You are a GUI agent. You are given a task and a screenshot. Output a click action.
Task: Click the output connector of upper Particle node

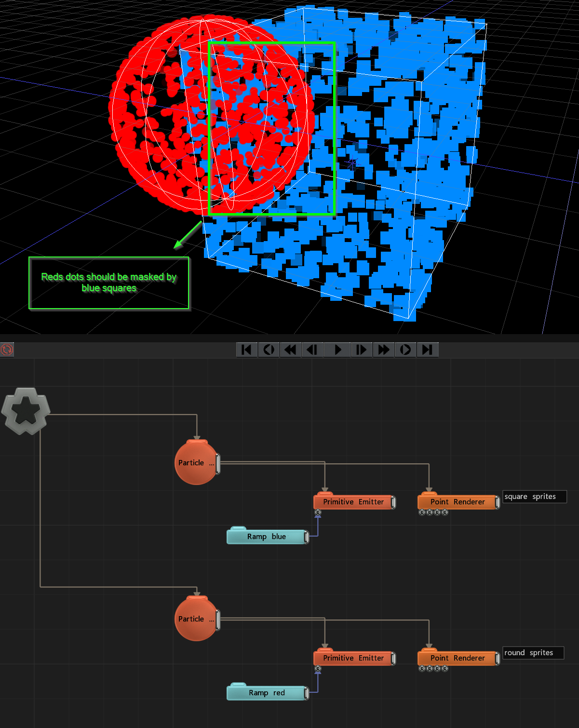218,463
